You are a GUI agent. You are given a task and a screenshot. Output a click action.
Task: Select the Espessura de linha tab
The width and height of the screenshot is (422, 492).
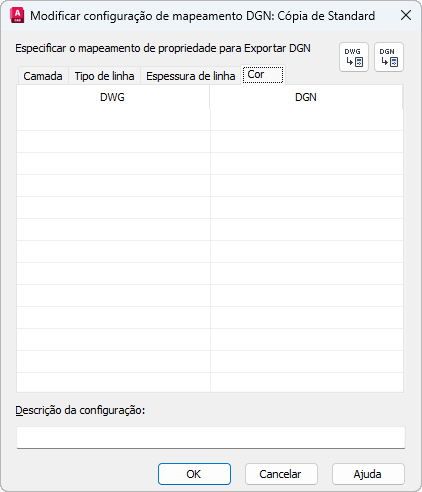click(x=190, y=76)
